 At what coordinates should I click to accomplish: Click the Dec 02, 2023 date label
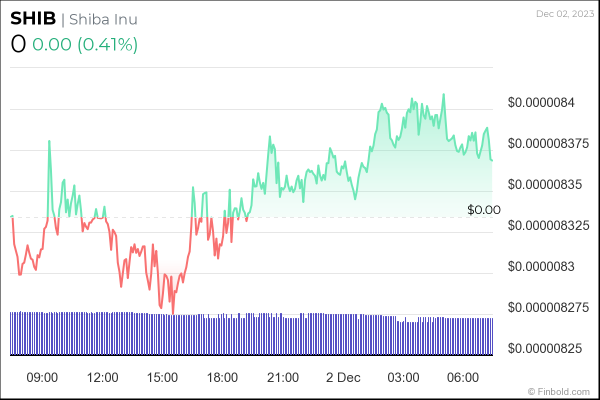pyautogui.click(x=562, y=13)
